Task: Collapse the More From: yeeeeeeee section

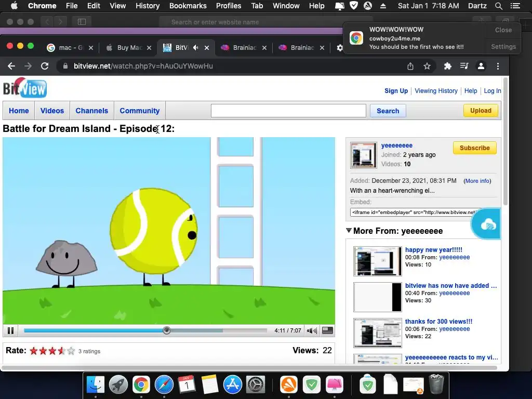Action: (x=349, y=230)
